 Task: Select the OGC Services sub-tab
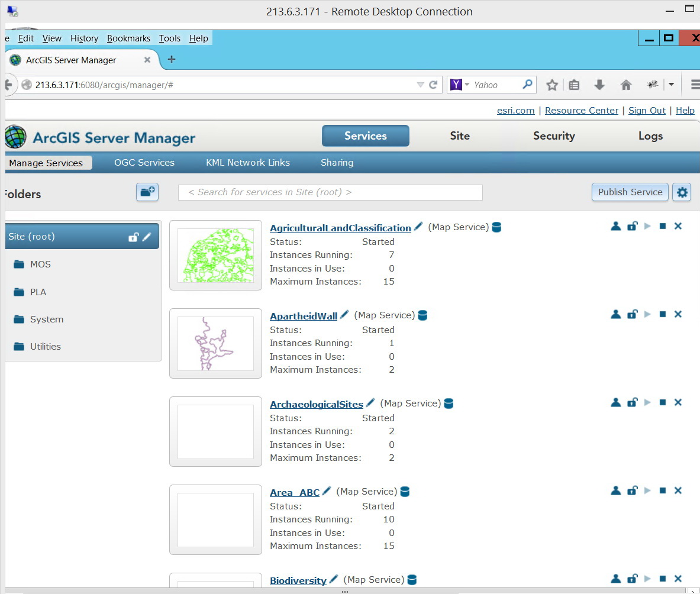144,163
